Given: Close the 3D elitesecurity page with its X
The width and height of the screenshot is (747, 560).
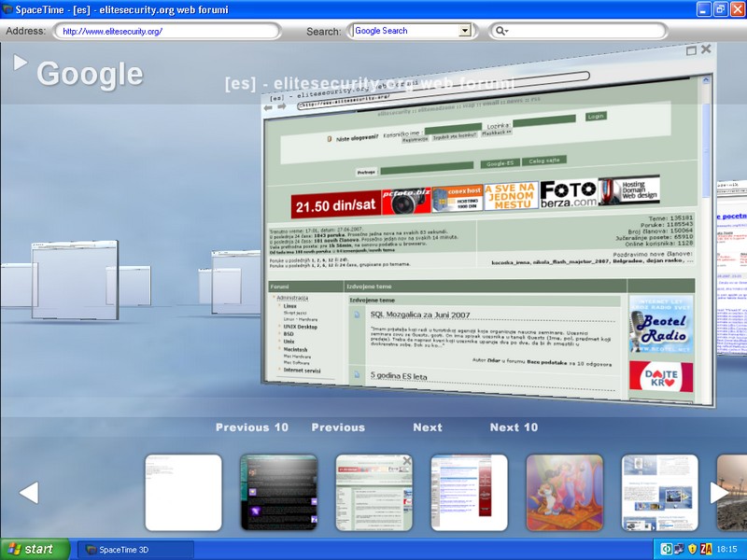Looking at the screenshot, I should tap(706, 49).
